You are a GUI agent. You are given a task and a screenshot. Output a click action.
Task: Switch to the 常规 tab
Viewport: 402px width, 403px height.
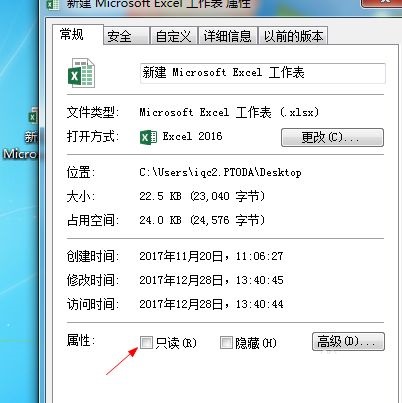78,35
